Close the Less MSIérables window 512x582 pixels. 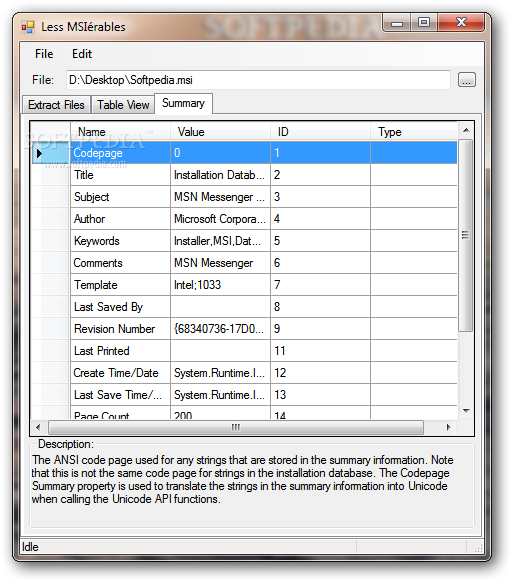[x=461, y=23]
